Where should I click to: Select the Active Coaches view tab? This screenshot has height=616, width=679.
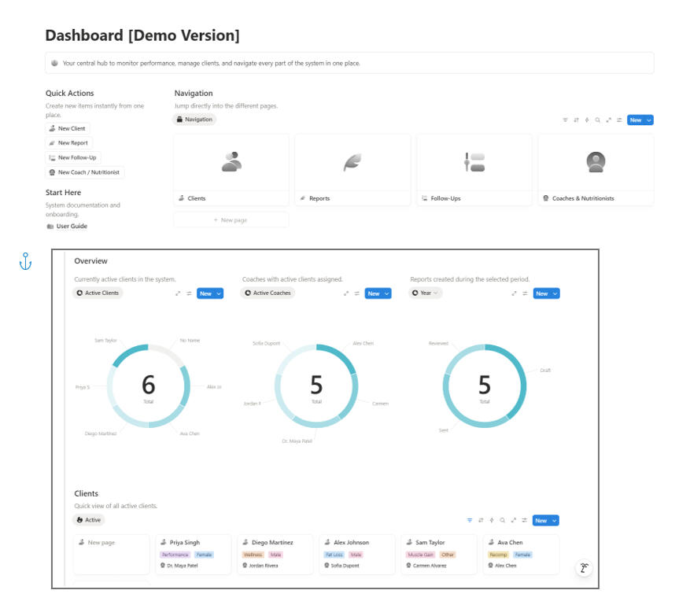pyautogui.click(x=268, y=293)
